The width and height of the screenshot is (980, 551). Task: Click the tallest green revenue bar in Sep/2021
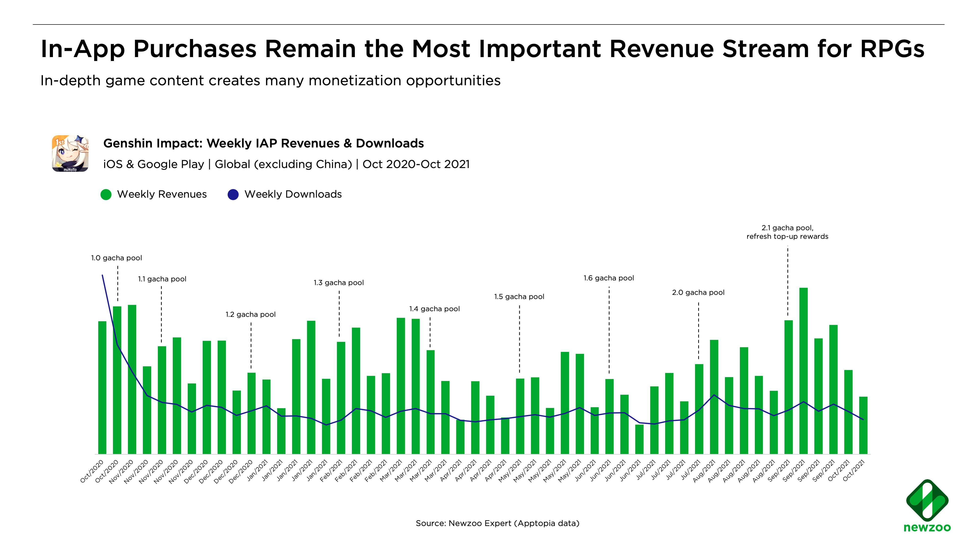[x=804, y=371]
